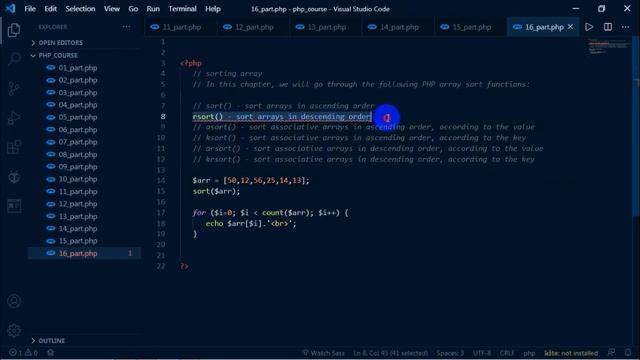Click 'kite: not installed' status item
Screen dimensions: 640x360
coord(571,353)
